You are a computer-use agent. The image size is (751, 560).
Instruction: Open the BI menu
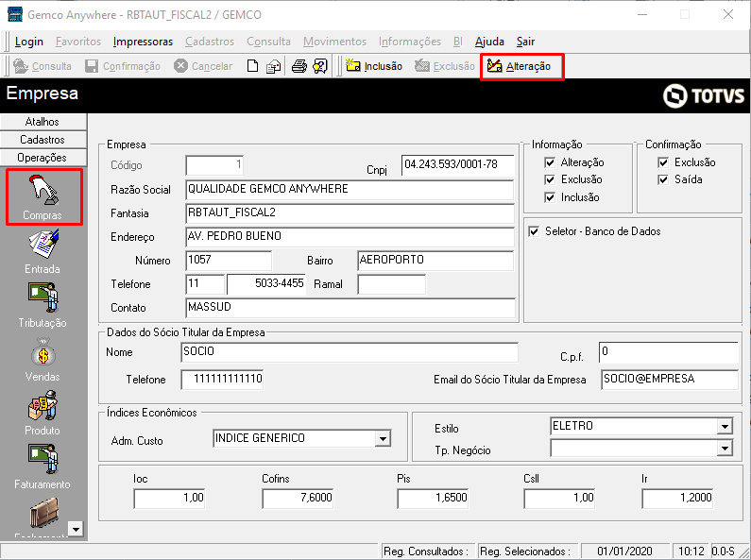pos(458,42)
